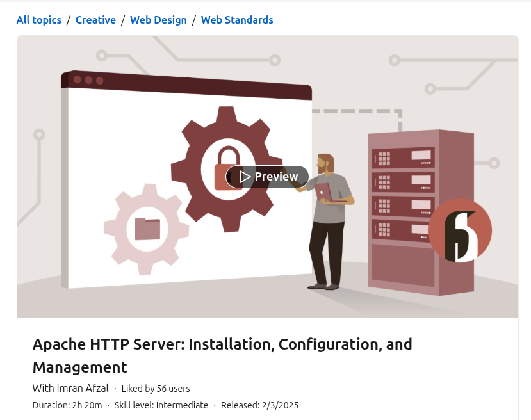This screenshot has width=531, height=420.
Task: Click the 'Duration: 2h 20m' text
Action: [x=67, y=405]
